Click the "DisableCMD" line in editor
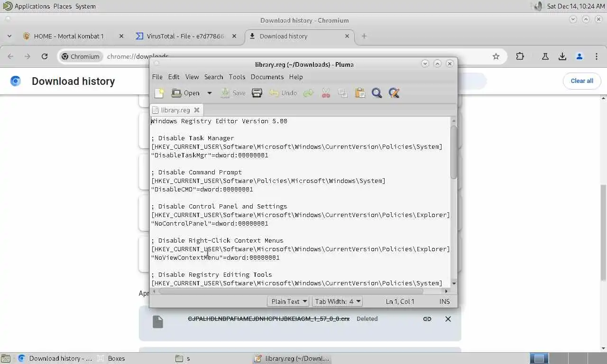Image resolution: width=607 pixels, height=364 pixels. click(x=202, y=189)
